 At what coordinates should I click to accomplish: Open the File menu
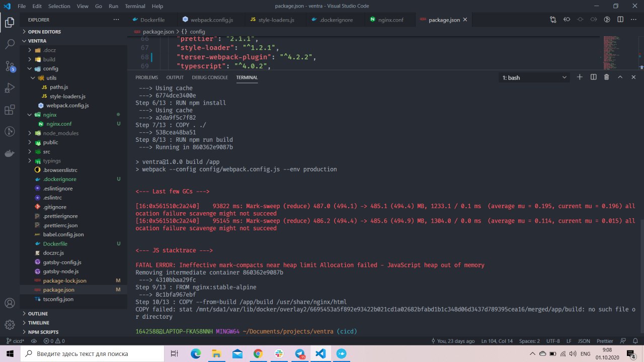coord(22,6)
